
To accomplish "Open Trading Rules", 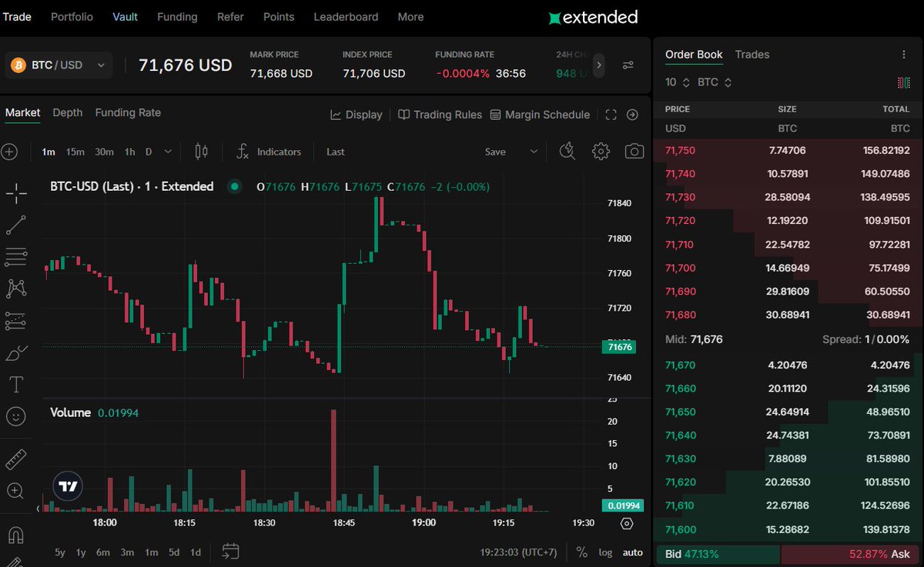I will 440,115.
